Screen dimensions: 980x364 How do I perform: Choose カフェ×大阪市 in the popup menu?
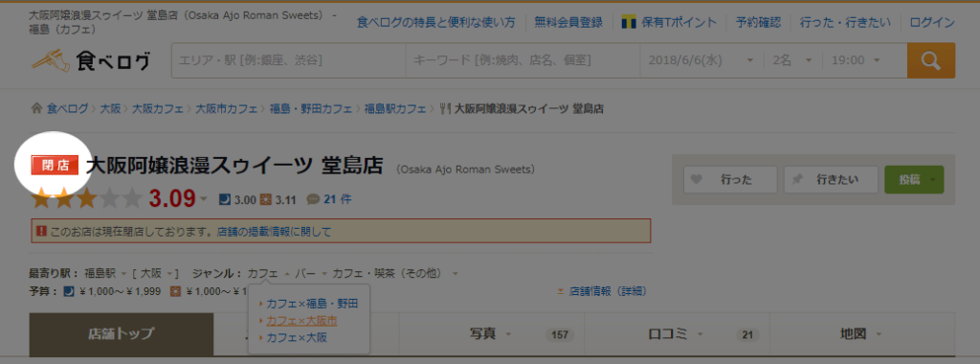301,321
